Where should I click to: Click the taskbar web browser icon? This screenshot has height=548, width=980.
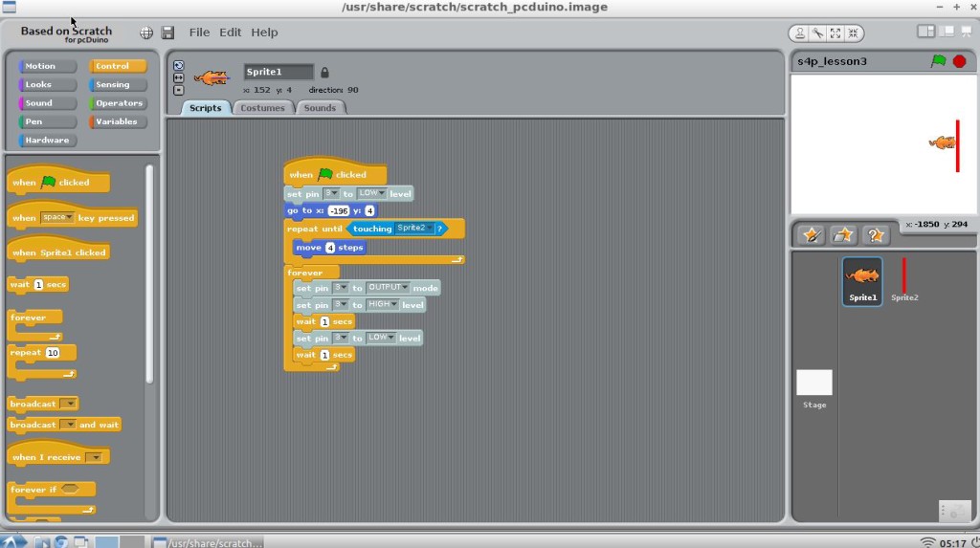click(x=60, y=541)
